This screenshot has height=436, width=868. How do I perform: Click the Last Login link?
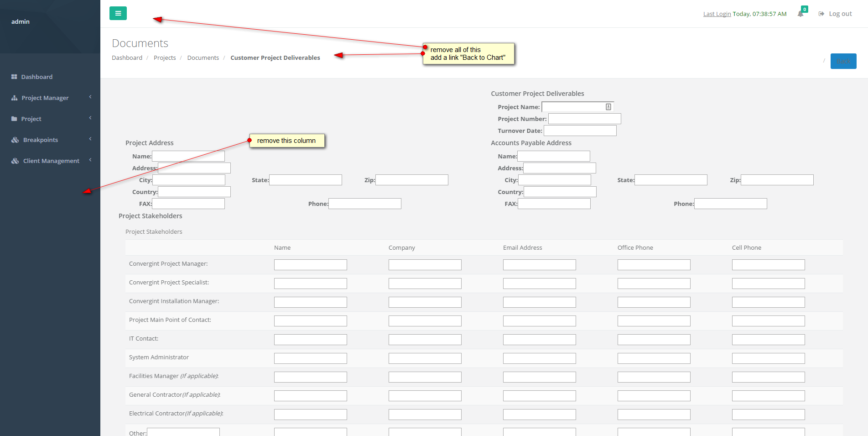point(717,14)
